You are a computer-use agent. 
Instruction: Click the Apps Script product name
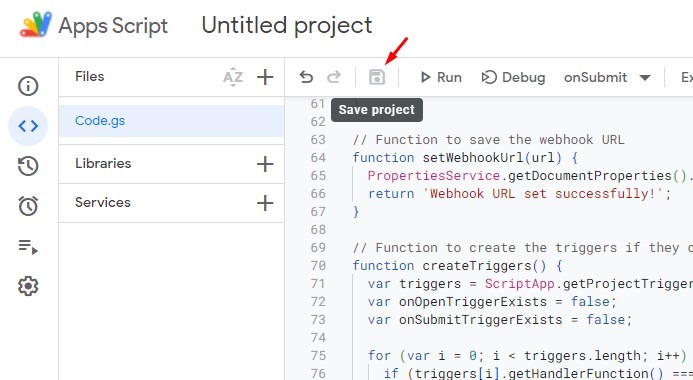[x=113, y=26]
